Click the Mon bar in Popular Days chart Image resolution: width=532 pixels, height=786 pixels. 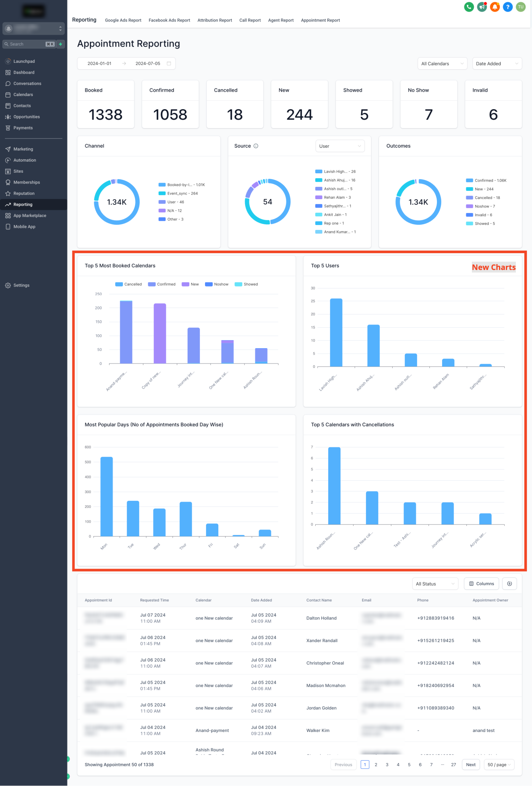tap(106, 497)
